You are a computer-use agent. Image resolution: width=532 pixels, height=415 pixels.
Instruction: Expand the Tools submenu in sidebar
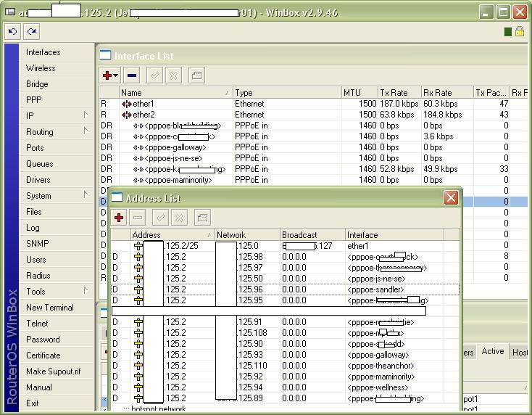pos(86,291)
